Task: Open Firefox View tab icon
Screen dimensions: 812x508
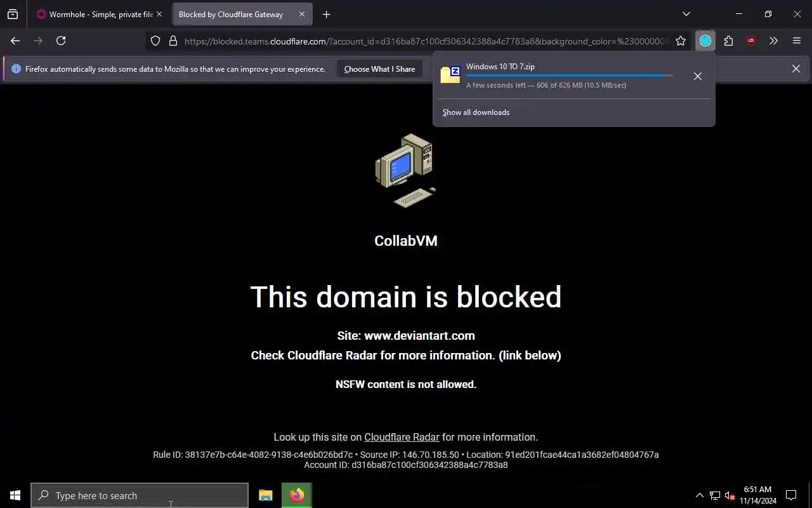Action: coord(13,14)
